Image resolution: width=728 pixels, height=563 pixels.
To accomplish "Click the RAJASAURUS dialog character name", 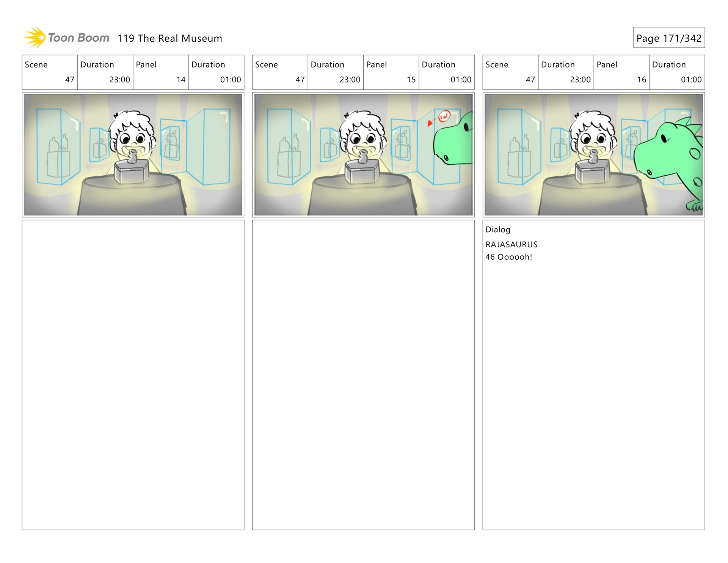I will tap(511, 244).
